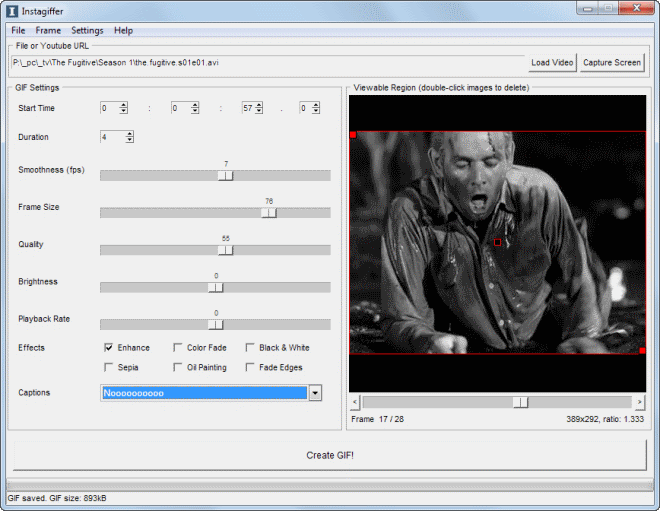660x511 pixels.
Task: Open the Frame menu
Action: click(48, 30)
